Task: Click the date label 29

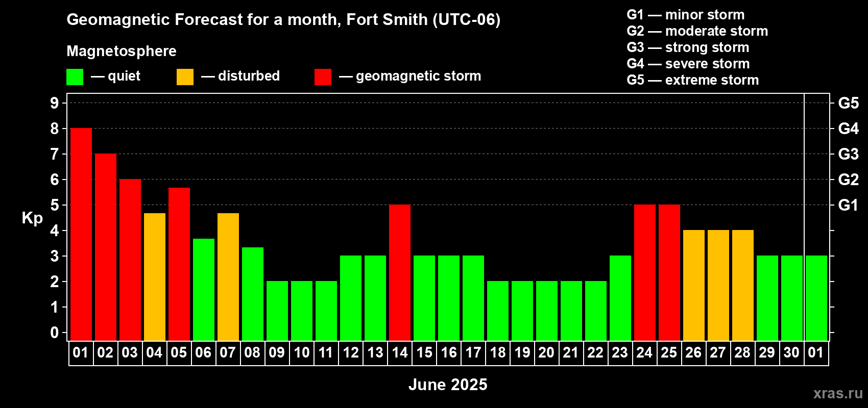Action: pyautogui.click(x=767, y=352)
